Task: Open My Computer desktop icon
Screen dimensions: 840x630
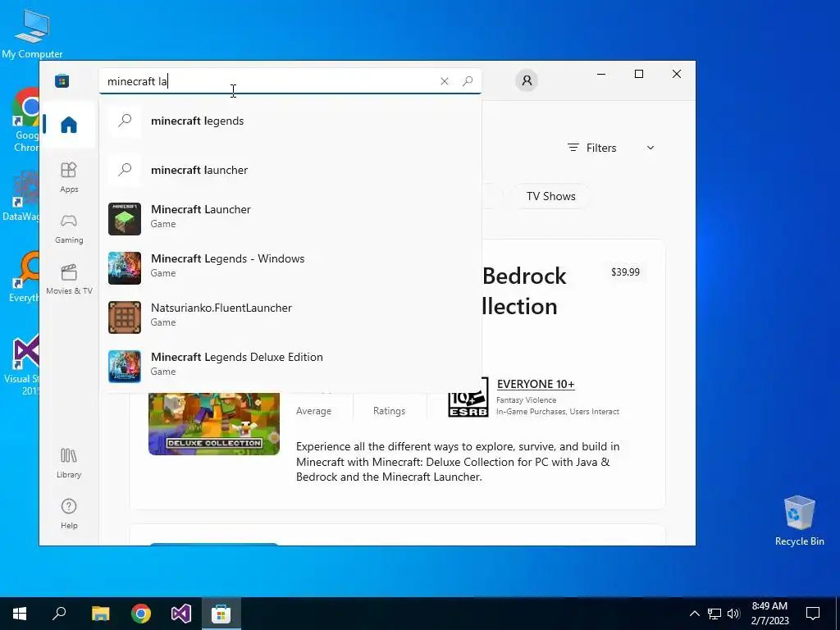Action: [x=32, y=34]
